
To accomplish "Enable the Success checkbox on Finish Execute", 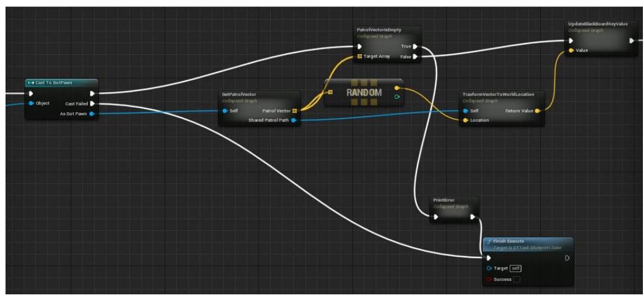I will point(516,279).
